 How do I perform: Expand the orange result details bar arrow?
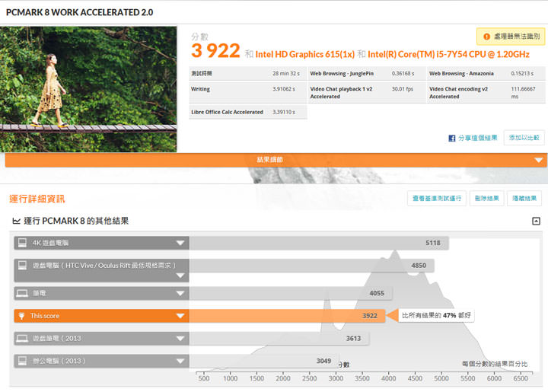(538, 160)
